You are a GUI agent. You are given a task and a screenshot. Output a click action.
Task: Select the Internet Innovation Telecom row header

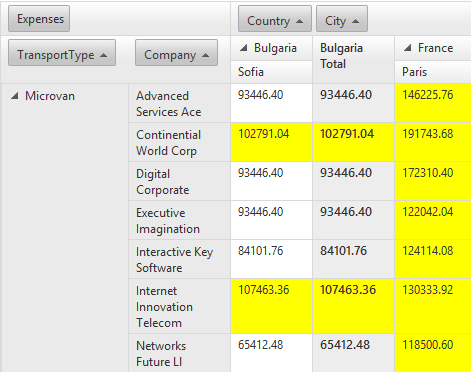tap(179, 306)
